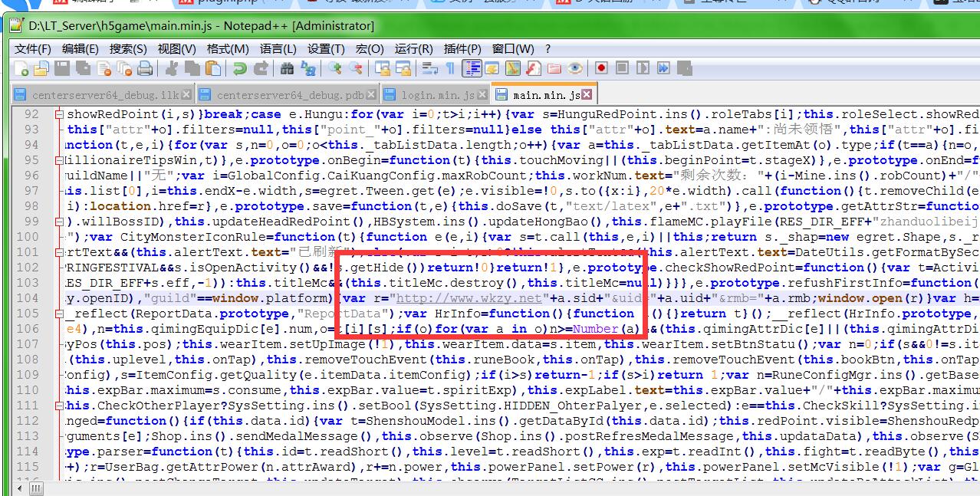This screenshot has height=496, width=980.
Task: Click the http://www.wkzy.net link in code
Action: (x=458, y=298)
